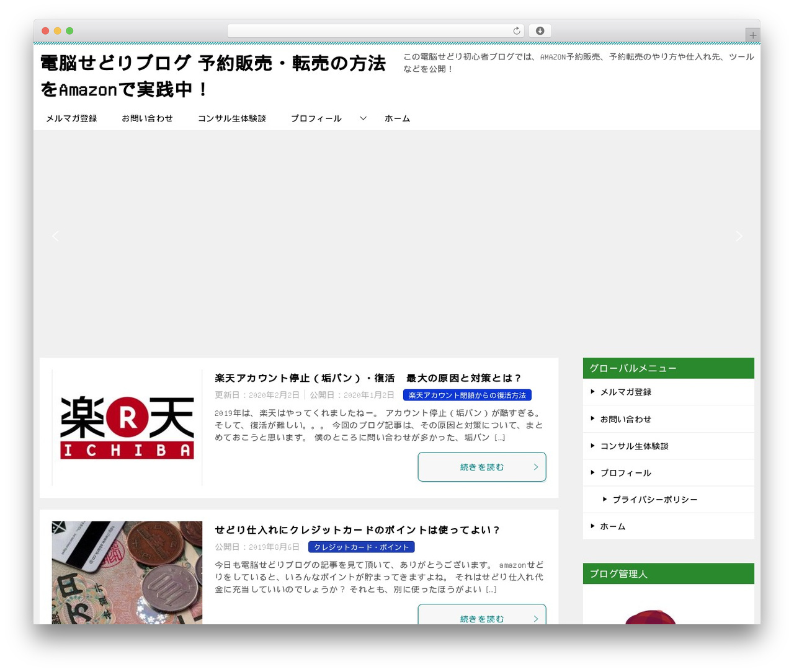Click the ブログ管理人 sidebar heading
The width and height of the screenshot is (794, 672).
pos(669,573)
